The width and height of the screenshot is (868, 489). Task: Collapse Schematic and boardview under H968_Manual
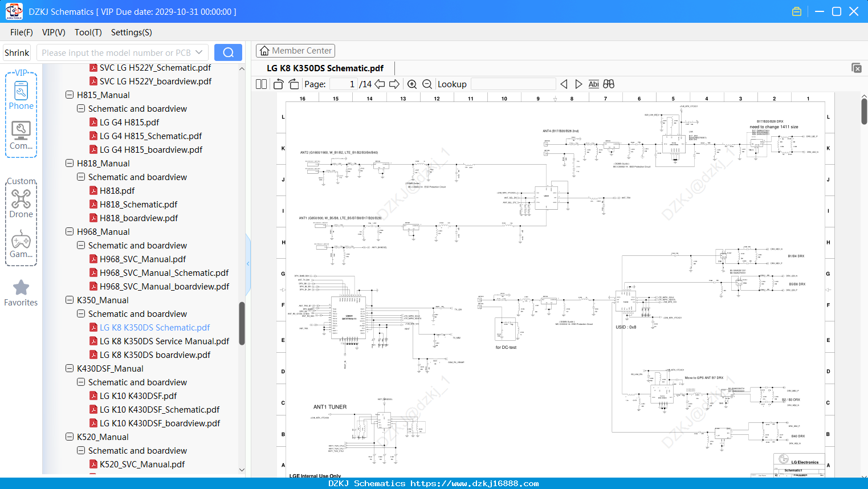pyautogui.click(x=81, y=246)
